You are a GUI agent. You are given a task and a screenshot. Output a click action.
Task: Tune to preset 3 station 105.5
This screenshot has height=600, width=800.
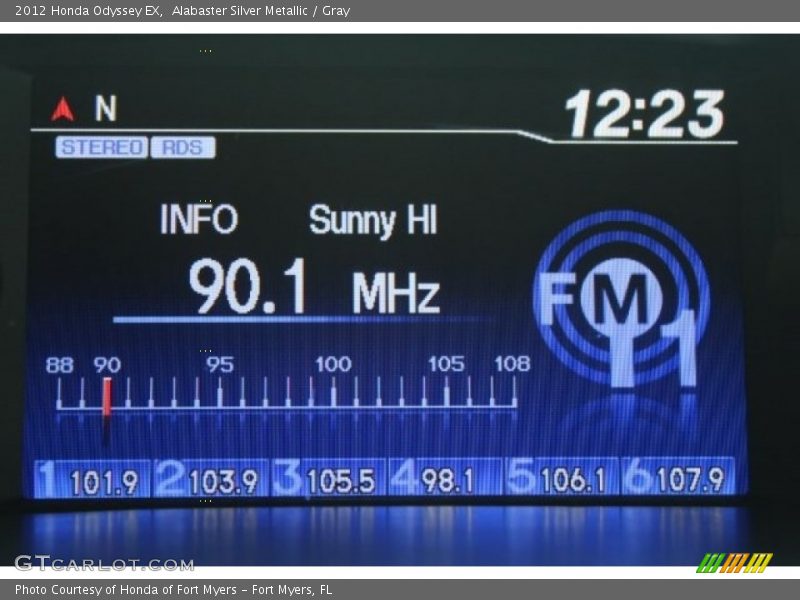[328, 479]
